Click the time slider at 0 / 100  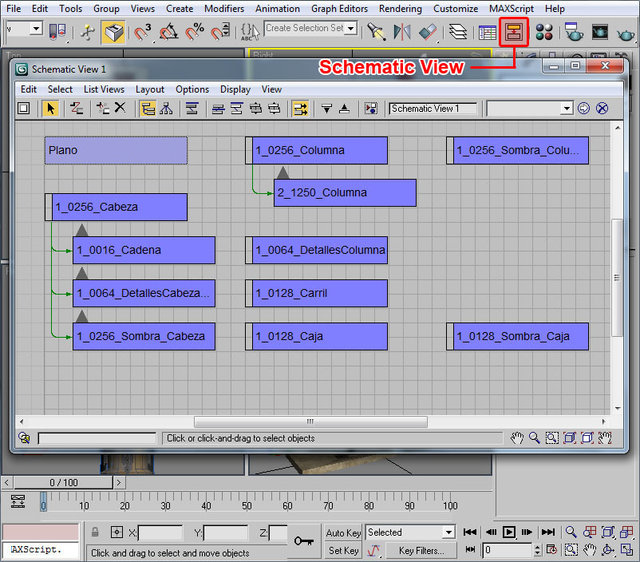62,483
